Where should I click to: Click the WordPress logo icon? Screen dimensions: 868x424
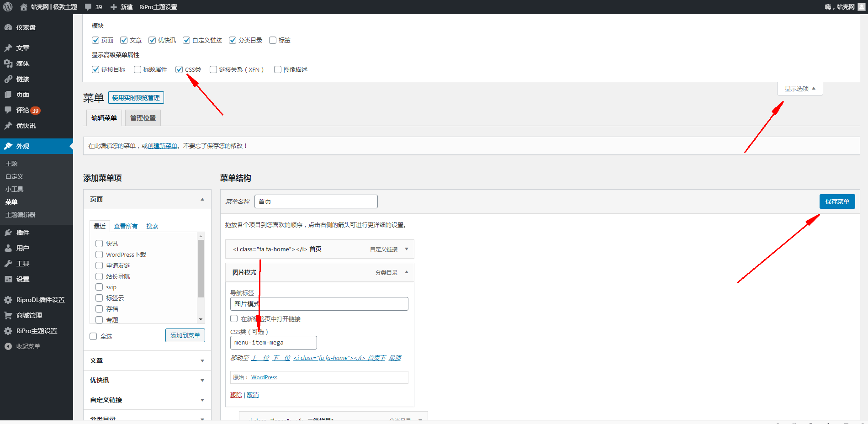coord(8,7)
